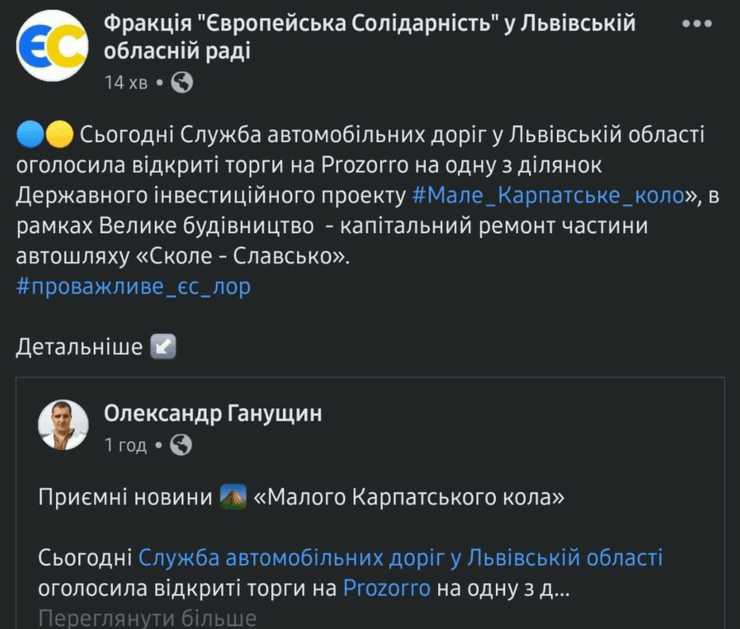Click the arrow emoji after Детальніше
Screen dimensions: 740x629
[163, 347]
